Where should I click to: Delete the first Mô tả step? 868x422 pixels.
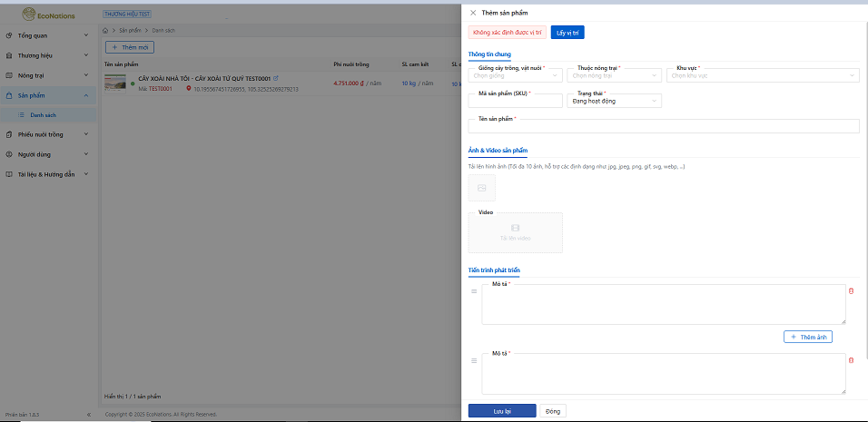pos(851,291)
